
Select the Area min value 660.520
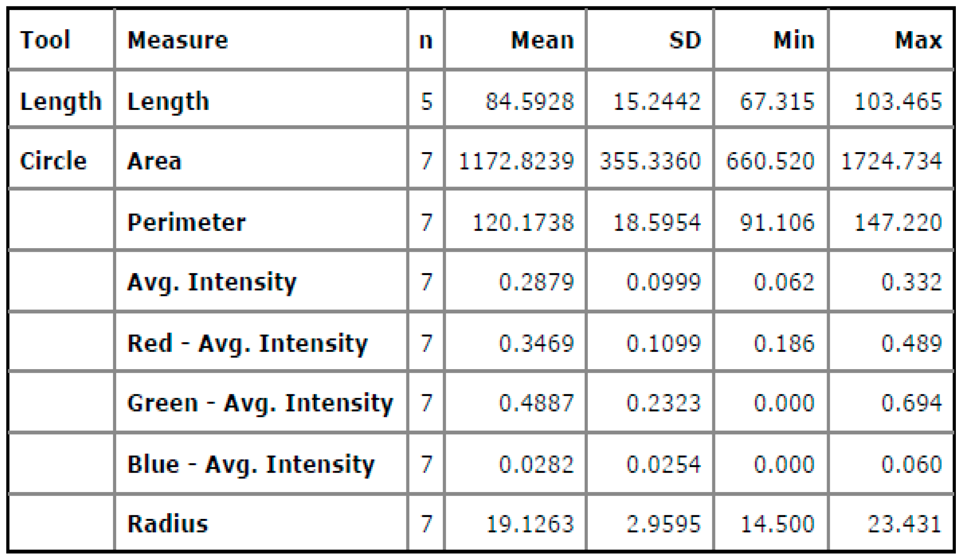pos(770,161)
